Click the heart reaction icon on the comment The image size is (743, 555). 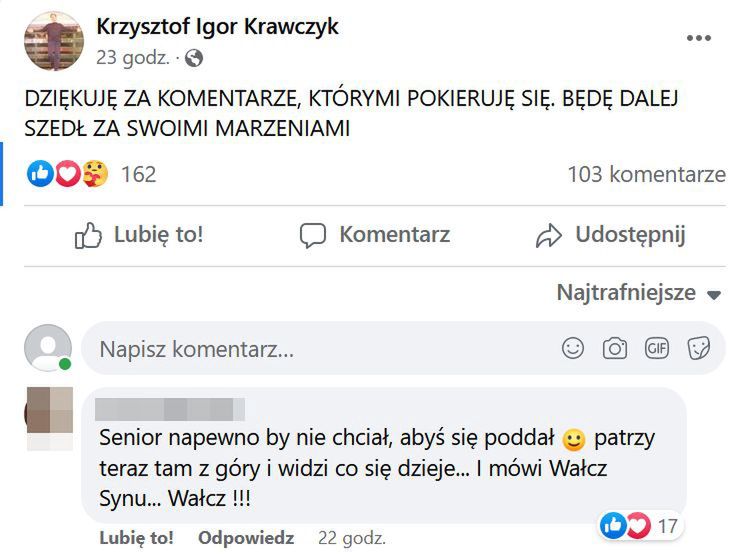point(638,524)
